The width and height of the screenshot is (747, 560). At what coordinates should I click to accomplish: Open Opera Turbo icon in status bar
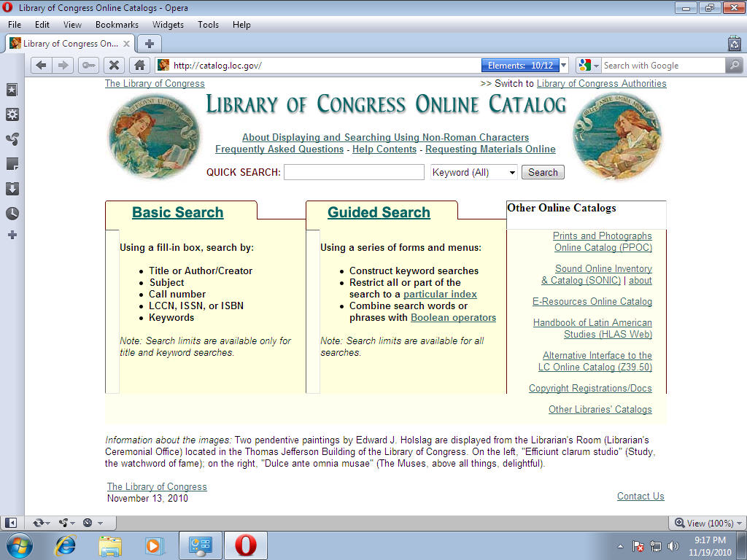(x=88, y=523)
